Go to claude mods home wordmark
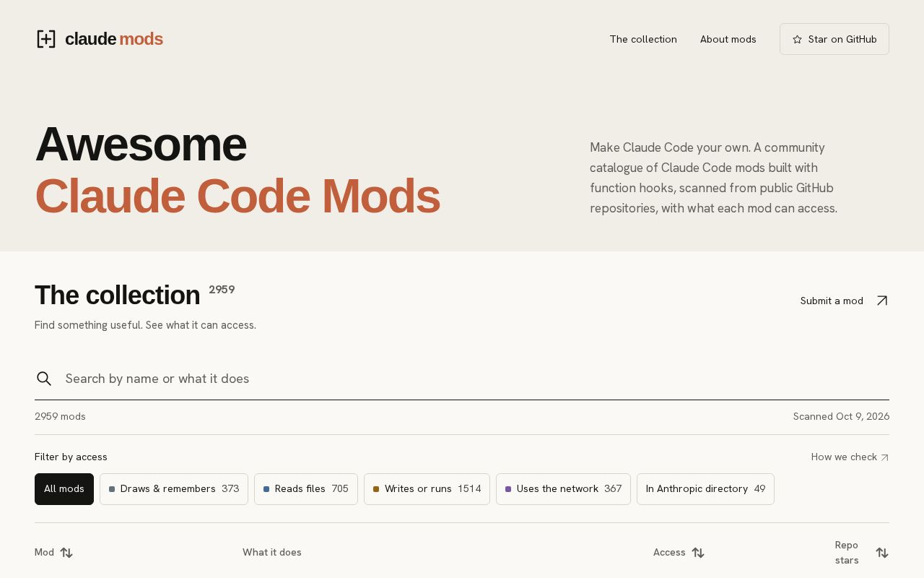The height and width of the screenshot is (578, 924). point(114,39)
